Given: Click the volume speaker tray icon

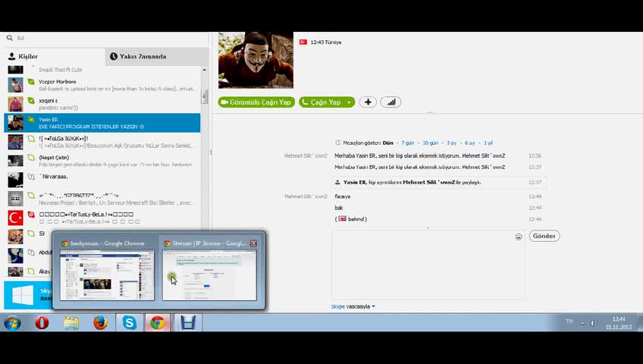Looking at the screenshot, I should pyautogui.click(x=594, y=323).
